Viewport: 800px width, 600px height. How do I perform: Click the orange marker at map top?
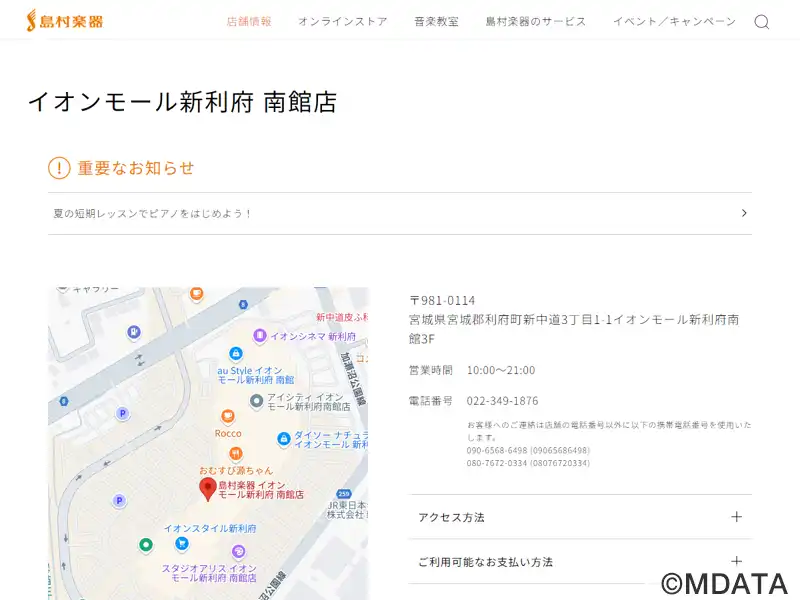pyautogui.click(x=196, y=293)
